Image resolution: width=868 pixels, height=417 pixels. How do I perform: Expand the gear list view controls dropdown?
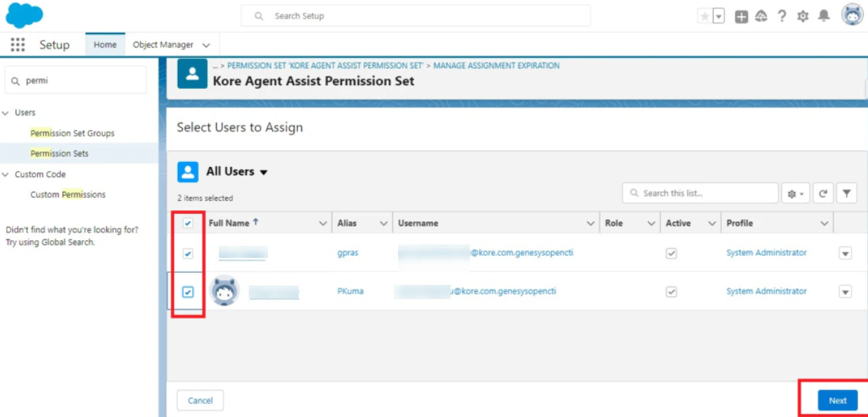point(795,193)
